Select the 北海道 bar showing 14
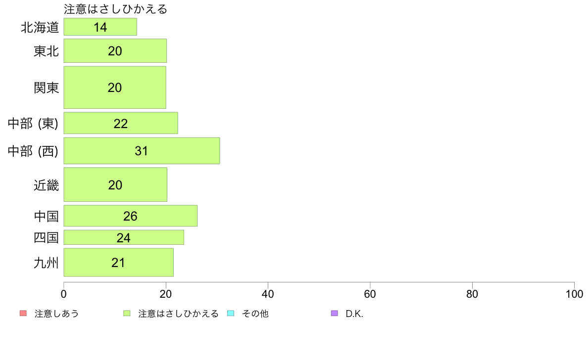588x364 pixels. click(100, 27)
